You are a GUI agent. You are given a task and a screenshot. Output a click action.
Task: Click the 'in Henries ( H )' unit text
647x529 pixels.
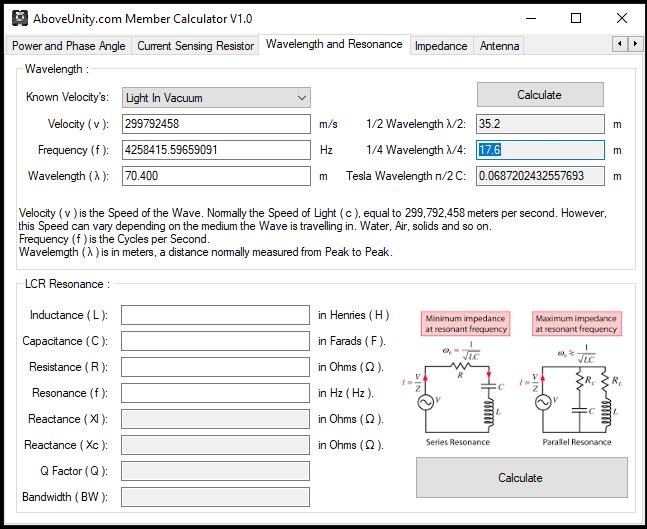coord(354,315)
